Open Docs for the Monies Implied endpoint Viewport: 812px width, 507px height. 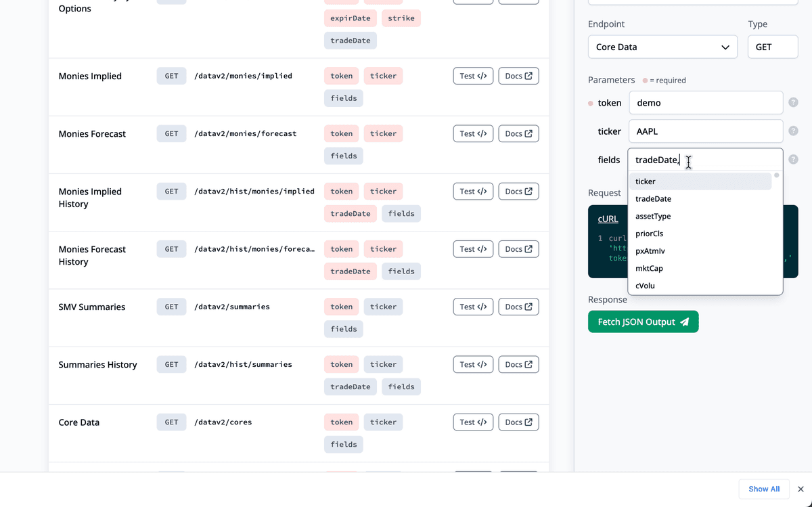(x=518, y=76)
